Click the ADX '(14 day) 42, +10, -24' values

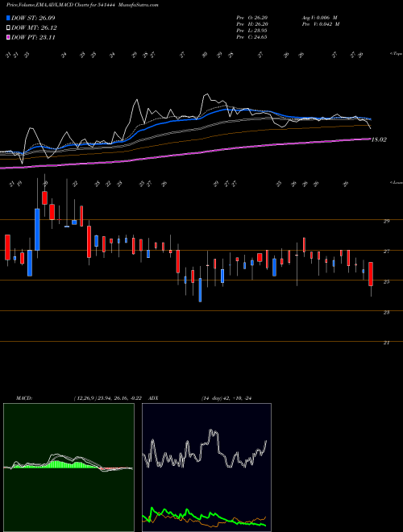[226, 398]
